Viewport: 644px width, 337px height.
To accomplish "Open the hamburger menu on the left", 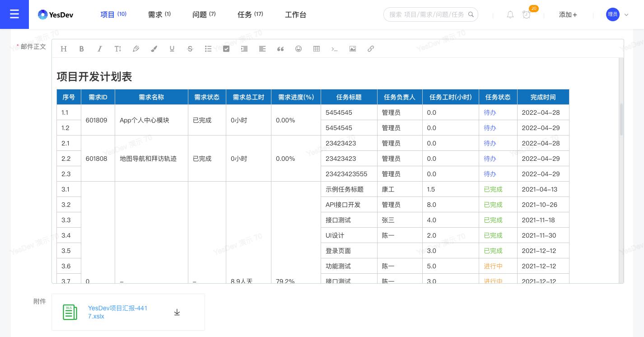I will pyautogui.click(x=14, y=14).
